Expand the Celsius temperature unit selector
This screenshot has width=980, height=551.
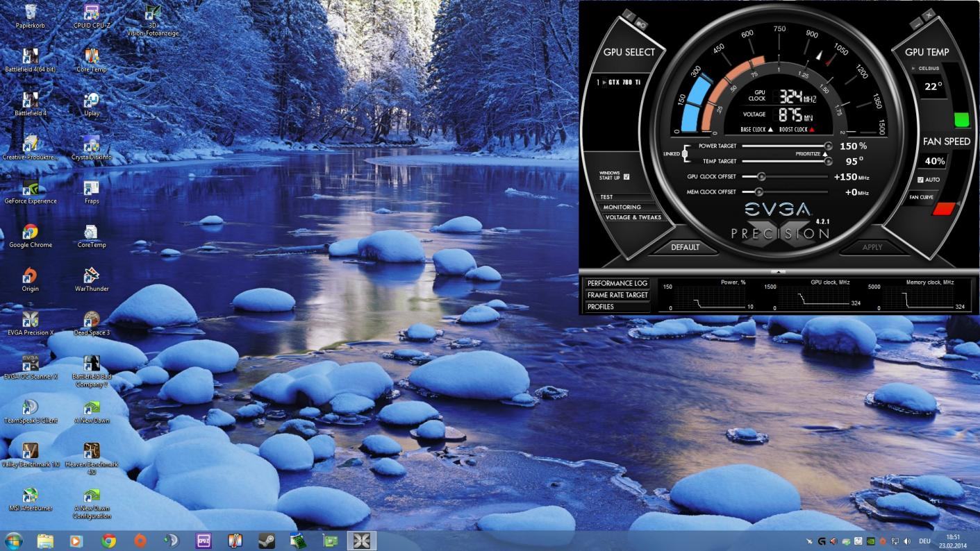(925, 68)
